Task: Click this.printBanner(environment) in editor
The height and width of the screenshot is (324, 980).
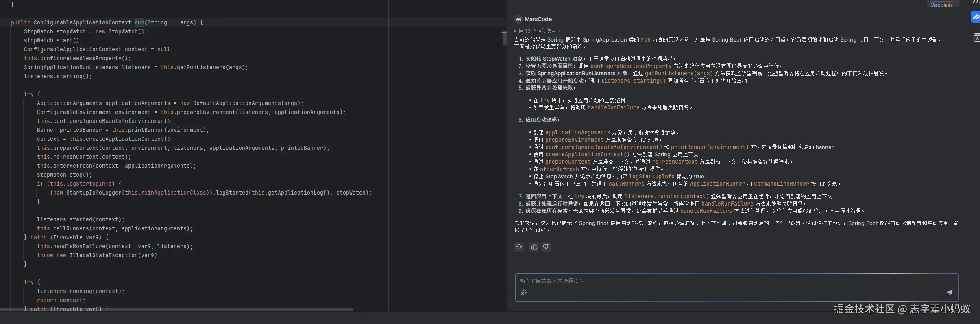Action: pyautogui.click(x=161, y=130)
